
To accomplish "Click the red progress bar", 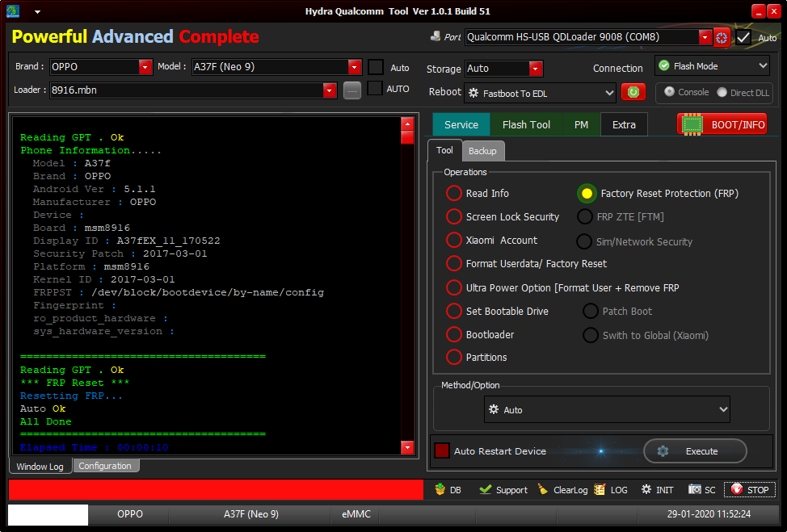I will click(216, 489).
